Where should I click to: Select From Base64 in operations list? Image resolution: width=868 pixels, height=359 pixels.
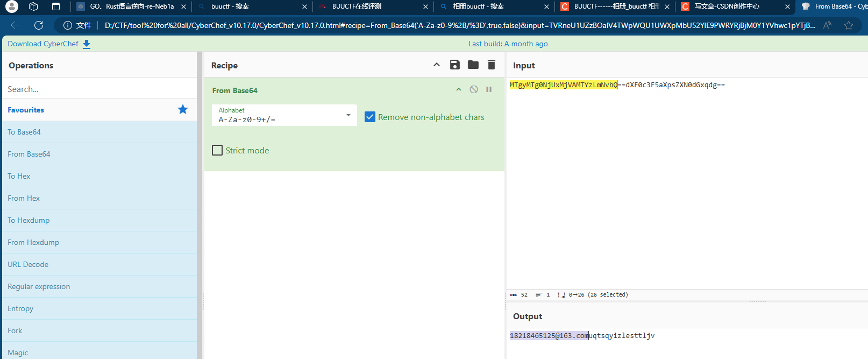(x=99, y=154)
